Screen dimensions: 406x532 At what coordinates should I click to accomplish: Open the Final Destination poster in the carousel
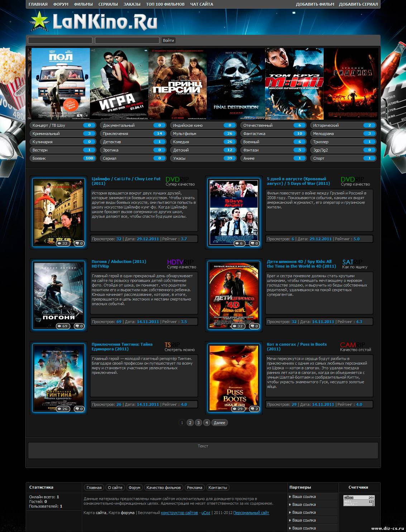click(236, 83)
